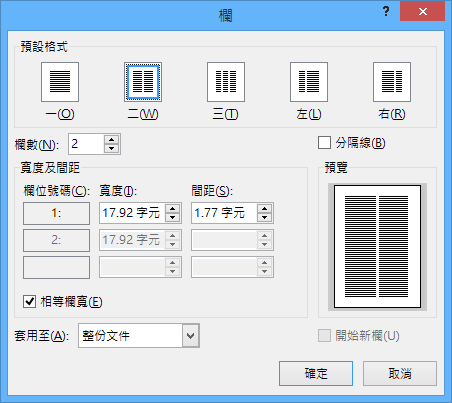Viewport: 452px width, 403px height.
Task: Cancel the dialog with 取消 button
Action: click(400, 374)
